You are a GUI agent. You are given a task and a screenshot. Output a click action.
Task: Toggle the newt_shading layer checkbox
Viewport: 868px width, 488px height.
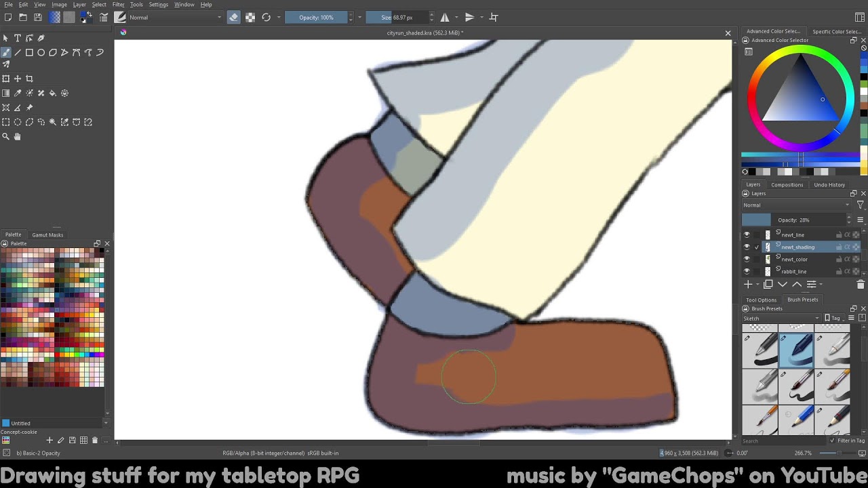[x=757, y=247]
